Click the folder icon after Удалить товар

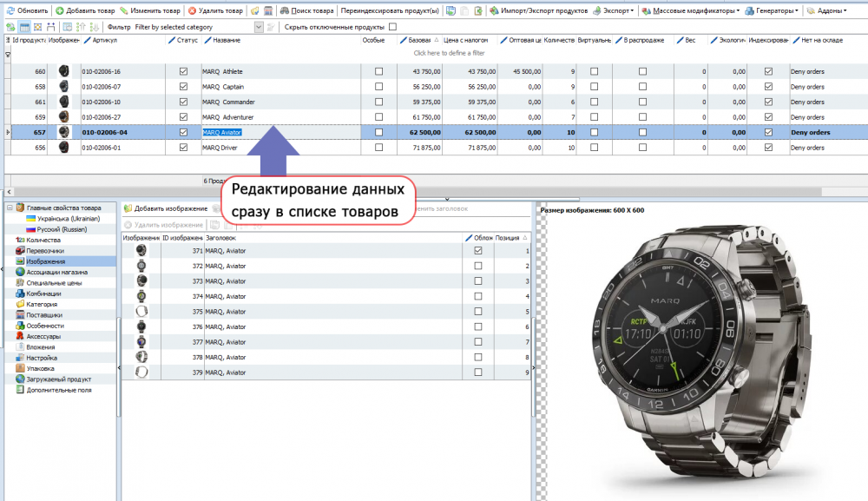254,10
